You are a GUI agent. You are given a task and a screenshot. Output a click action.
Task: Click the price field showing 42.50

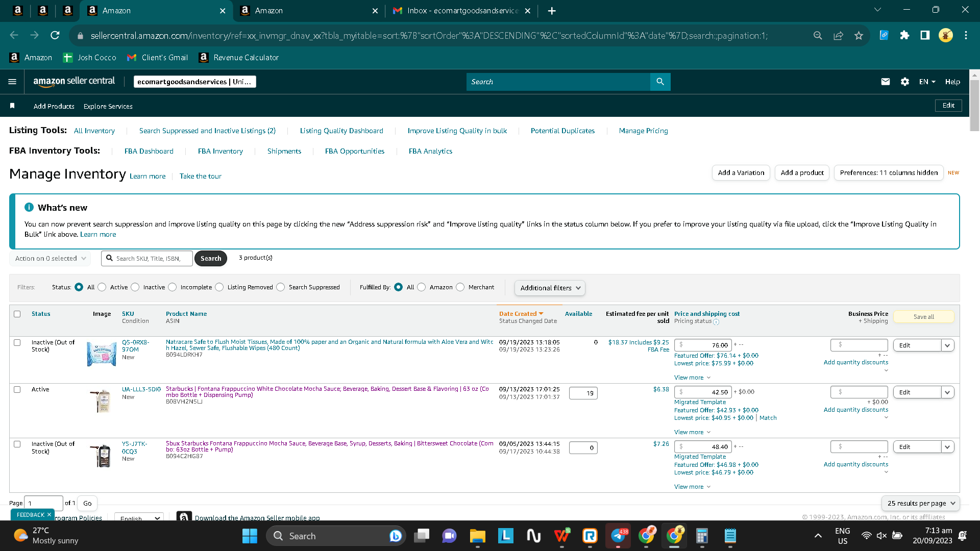[x=703, y=392]
